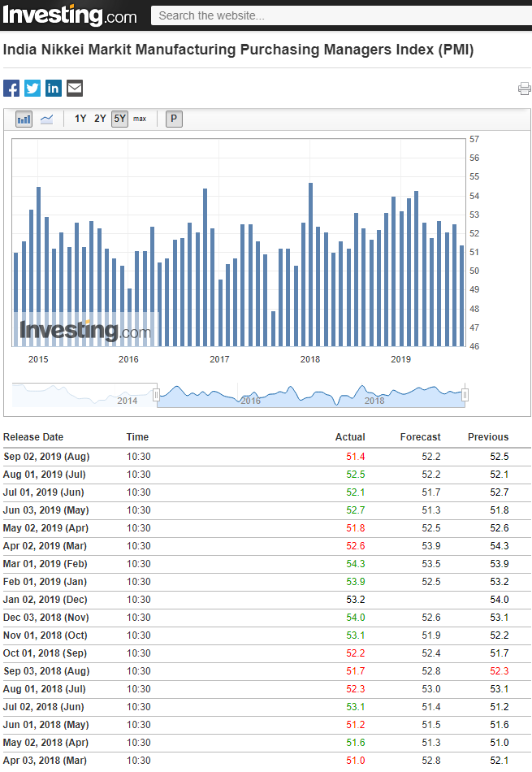Select the Feb 01, 2019 (Jan) row

point(267,582)
